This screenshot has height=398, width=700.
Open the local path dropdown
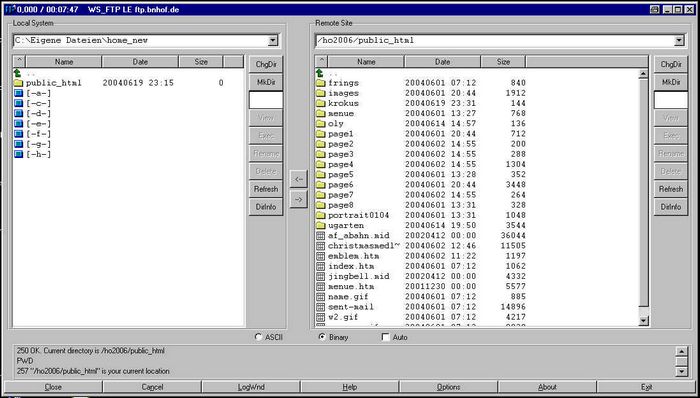tap(272, 41)
